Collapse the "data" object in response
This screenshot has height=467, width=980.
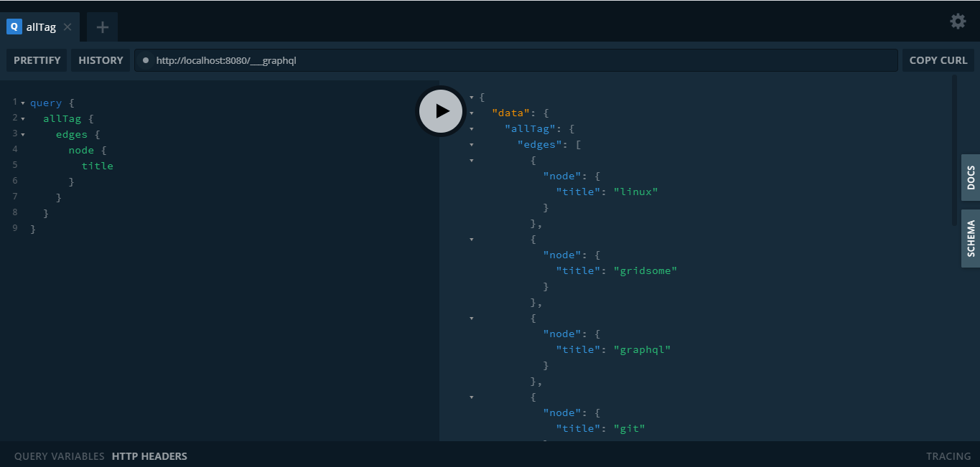472,113
